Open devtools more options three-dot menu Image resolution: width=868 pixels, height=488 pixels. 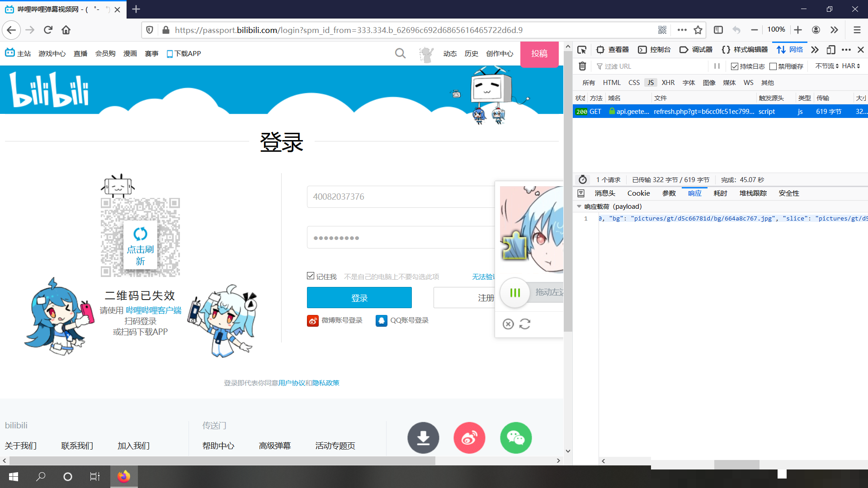pyautogui.click(x=846, y=50)
